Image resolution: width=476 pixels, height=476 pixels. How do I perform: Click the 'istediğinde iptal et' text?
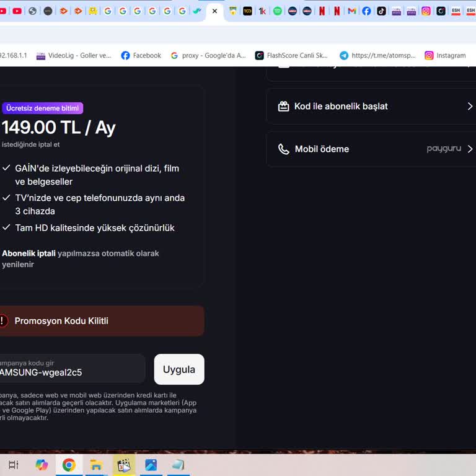coord(30,144)
